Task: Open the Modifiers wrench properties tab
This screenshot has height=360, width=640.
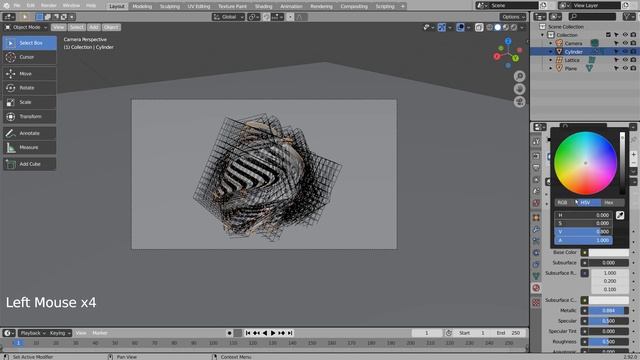Action: coord(536,229)
